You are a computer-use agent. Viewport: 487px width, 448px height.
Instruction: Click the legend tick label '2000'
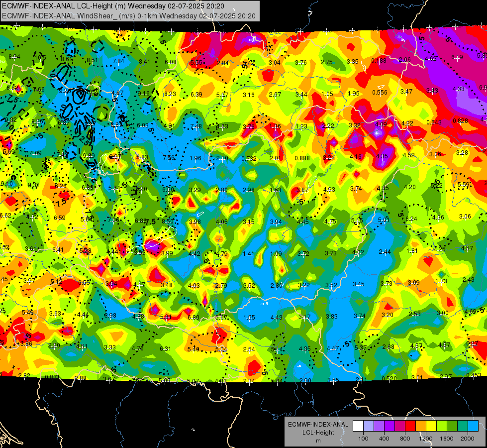pos(467,439)
